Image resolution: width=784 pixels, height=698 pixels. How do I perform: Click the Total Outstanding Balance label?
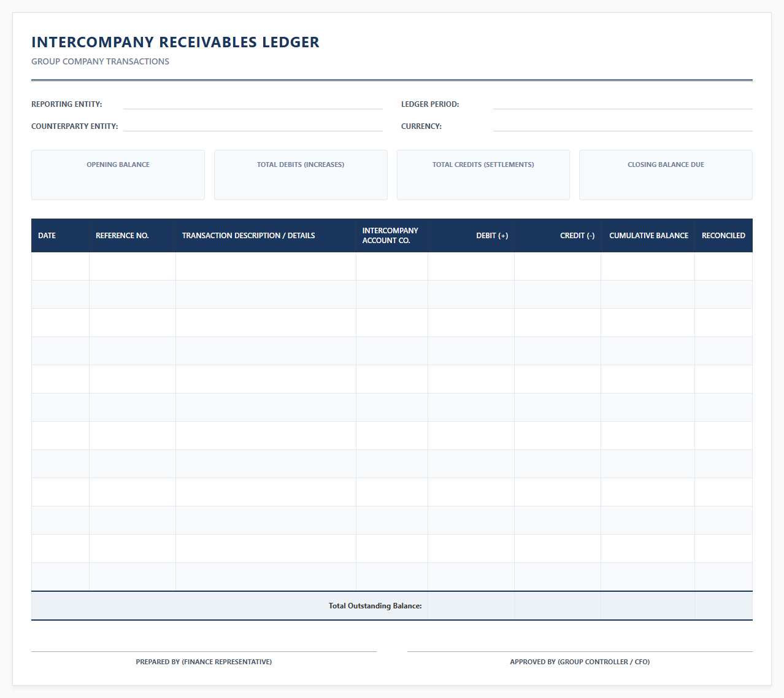click(x=375, y=606)
